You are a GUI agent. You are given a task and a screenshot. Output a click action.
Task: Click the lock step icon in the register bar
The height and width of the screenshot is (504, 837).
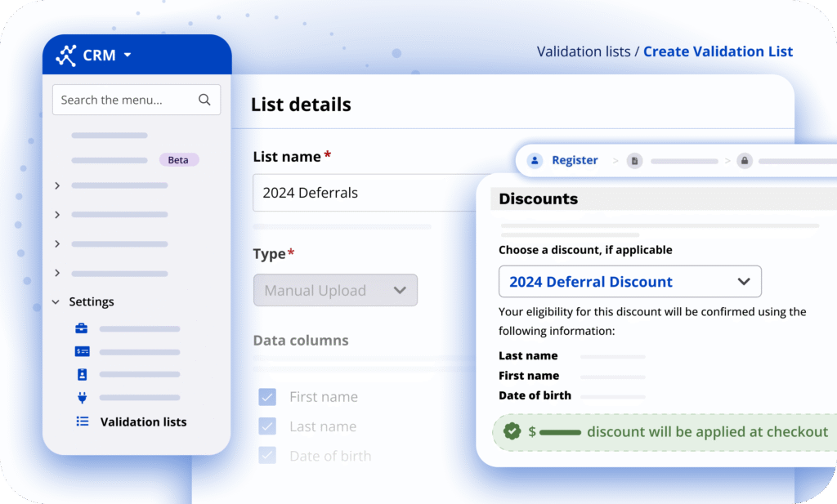(x=744, y=161)
